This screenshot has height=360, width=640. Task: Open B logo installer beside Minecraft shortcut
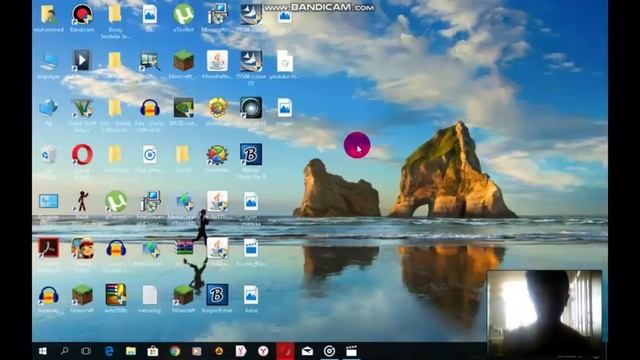(x=217, y=295)
